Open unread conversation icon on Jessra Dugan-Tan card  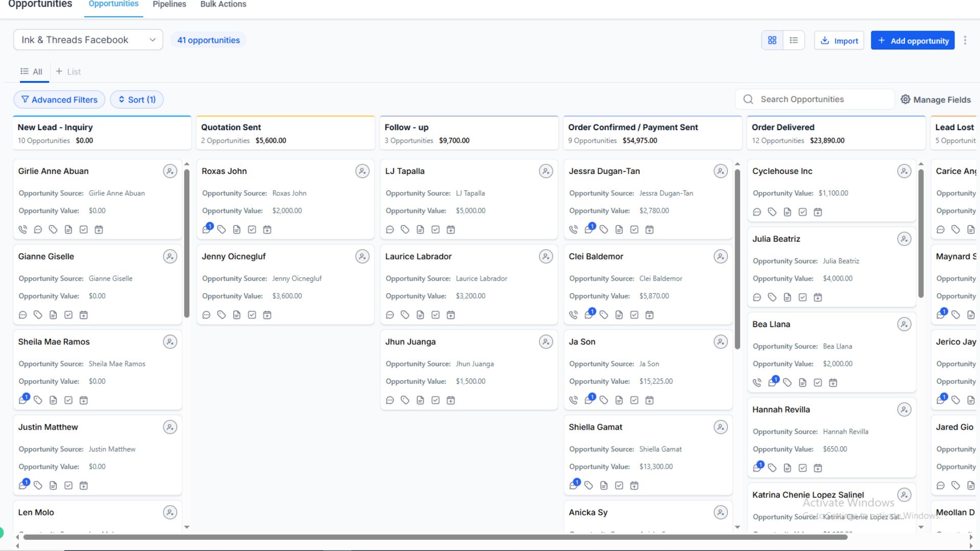pyautogui.click(x=589, y=229)
